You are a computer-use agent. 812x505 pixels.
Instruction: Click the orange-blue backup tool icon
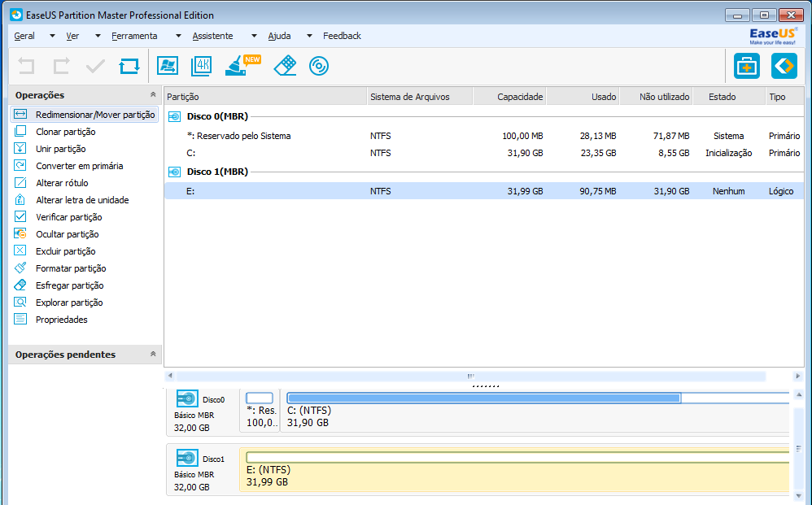coord(784,66)
